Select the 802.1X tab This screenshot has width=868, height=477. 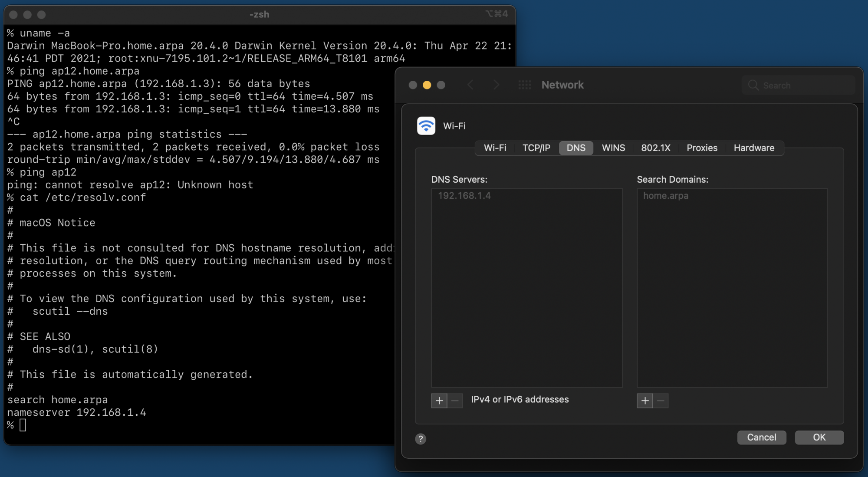click(655, 148)
